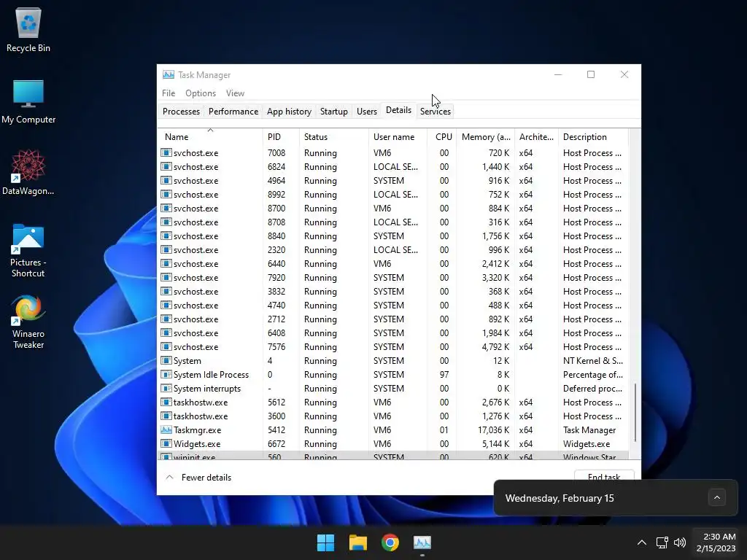Maximize the Task Manager window
This screenshot has width=747, height=560.
[591, 75]
